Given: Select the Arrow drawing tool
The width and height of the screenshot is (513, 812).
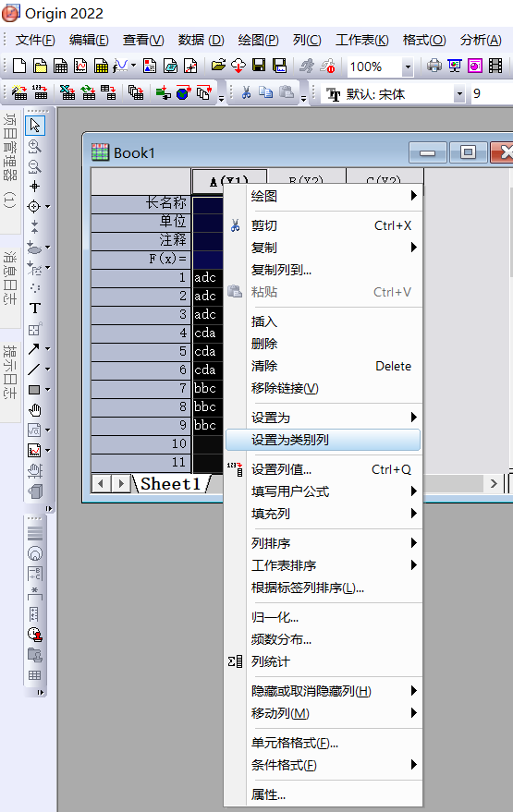Looking at the screenshot, I should tap(33, 349).
